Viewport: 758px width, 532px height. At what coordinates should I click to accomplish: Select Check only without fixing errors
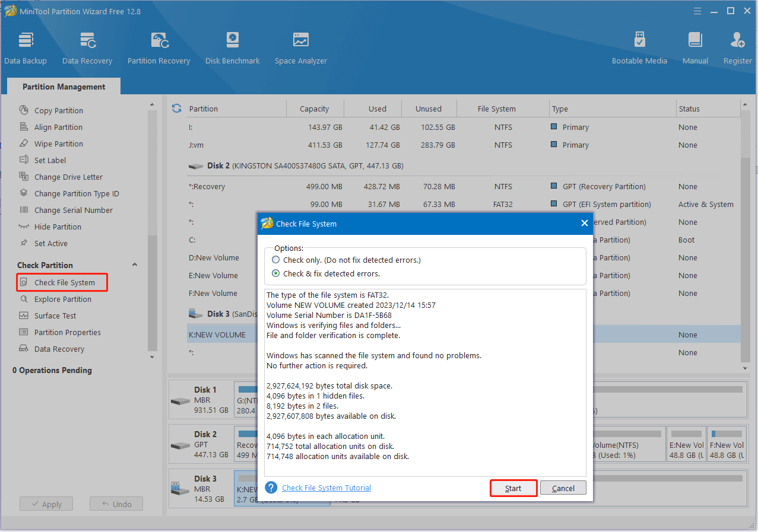coord(275,260)
